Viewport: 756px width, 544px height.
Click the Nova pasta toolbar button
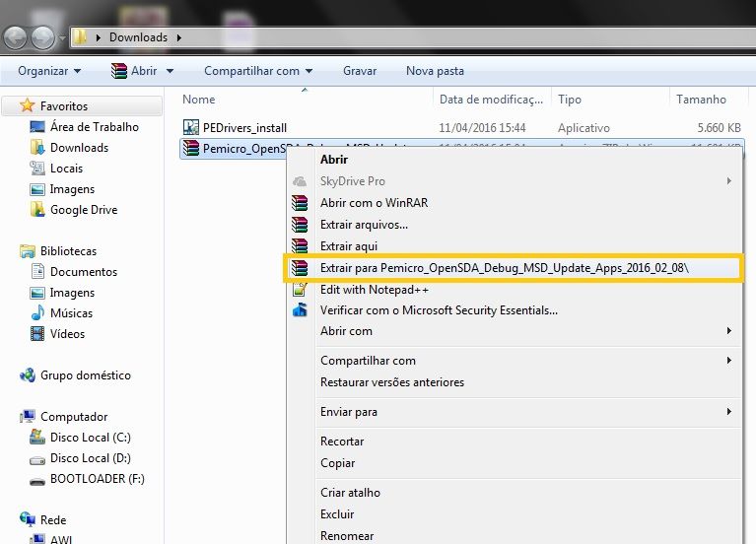tap(435, 71)
